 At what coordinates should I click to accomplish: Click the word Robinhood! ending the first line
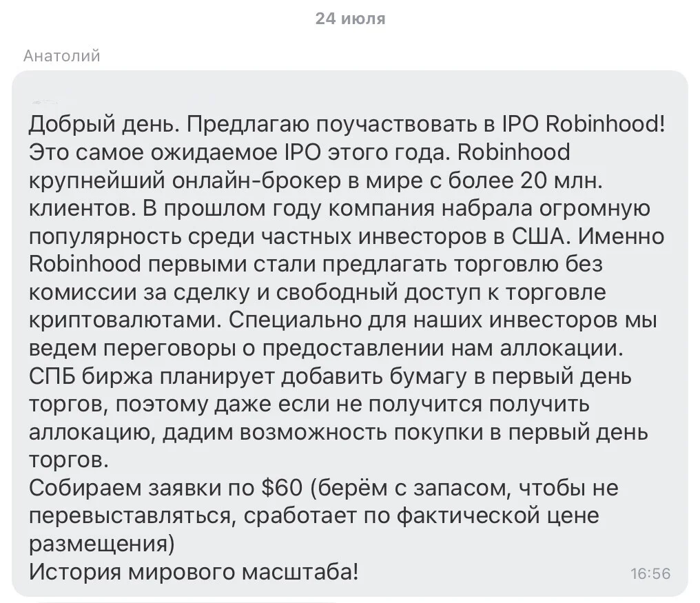click(606, 124)
